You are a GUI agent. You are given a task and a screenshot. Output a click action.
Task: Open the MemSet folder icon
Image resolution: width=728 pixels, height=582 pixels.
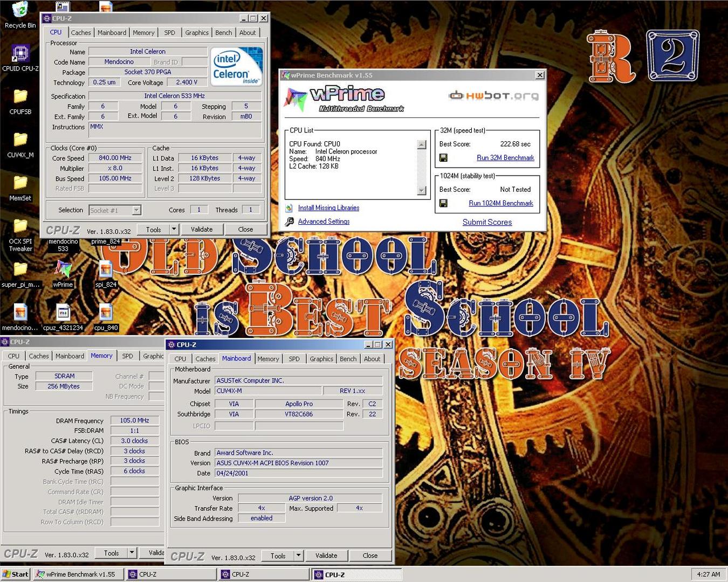pos(20,188)
